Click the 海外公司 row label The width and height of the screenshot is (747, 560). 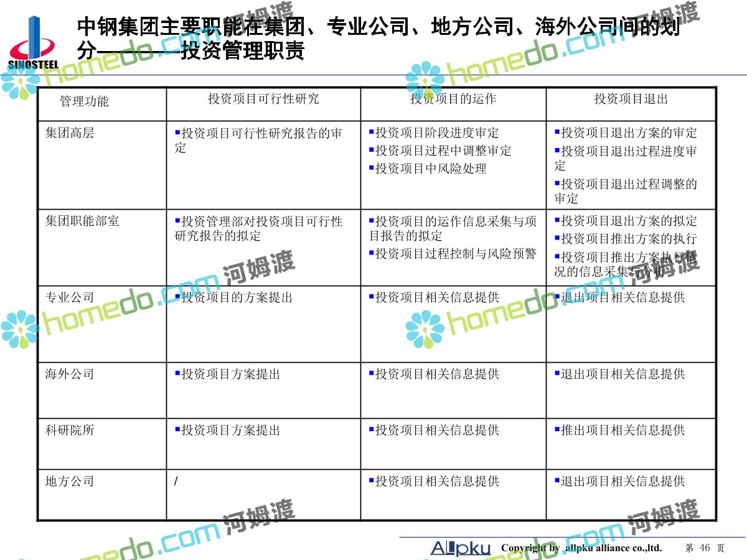pos(70,374)
